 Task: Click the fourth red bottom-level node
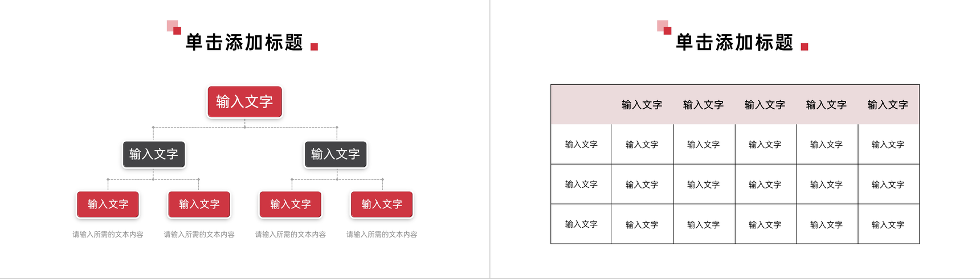(382, 204)
